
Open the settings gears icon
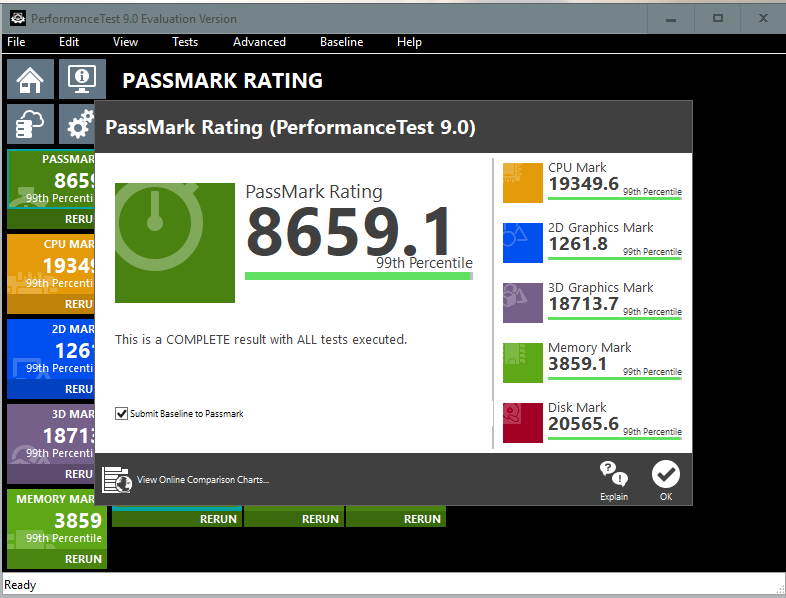click(x=77, y=124)
